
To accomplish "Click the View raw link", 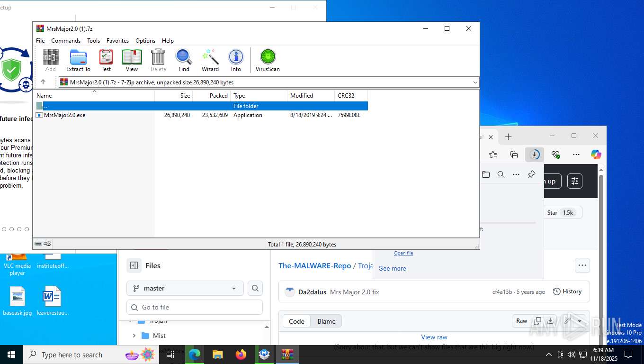I will click(434, 337).
